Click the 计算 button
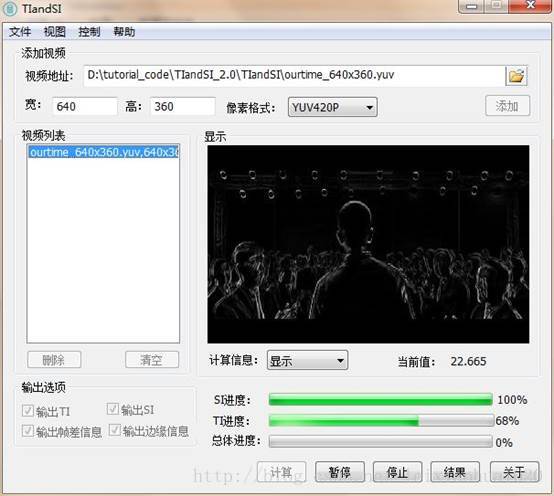 [281, 472]
